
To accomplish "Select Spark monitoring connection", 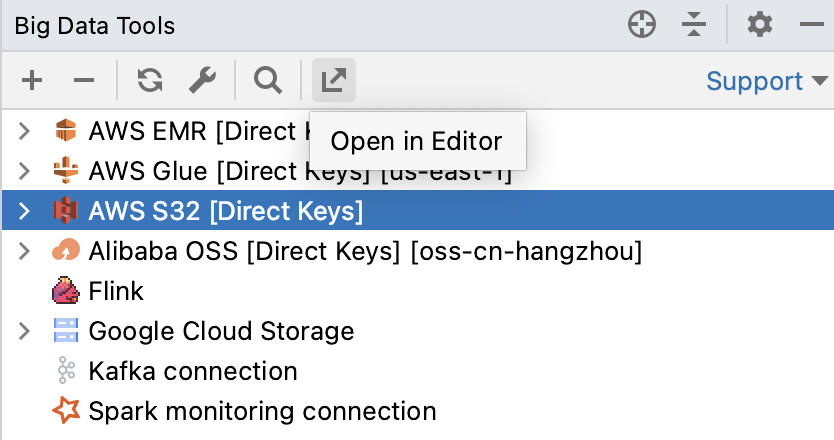I will 262,411.
